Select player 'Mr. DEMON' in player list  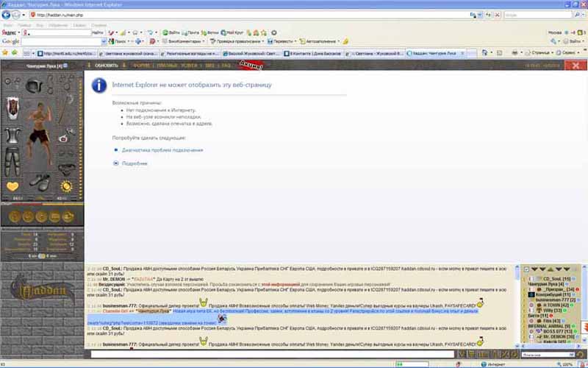pyautogui.click(x=559, y=337)
